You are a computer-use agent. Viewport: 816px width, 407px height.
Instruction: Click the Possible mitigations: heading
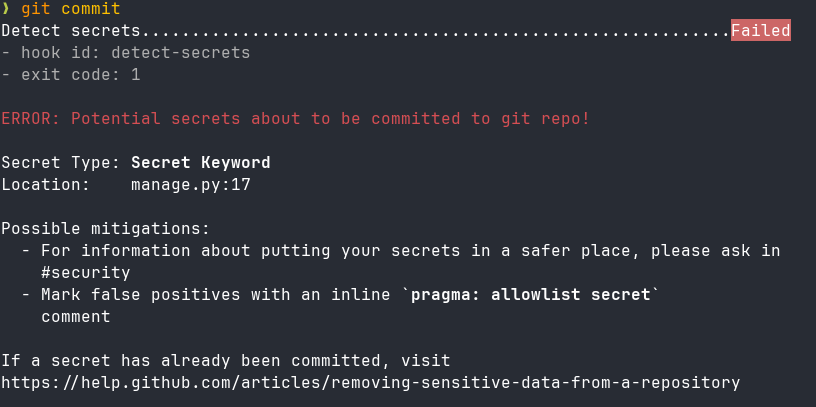tap(105, 229)
